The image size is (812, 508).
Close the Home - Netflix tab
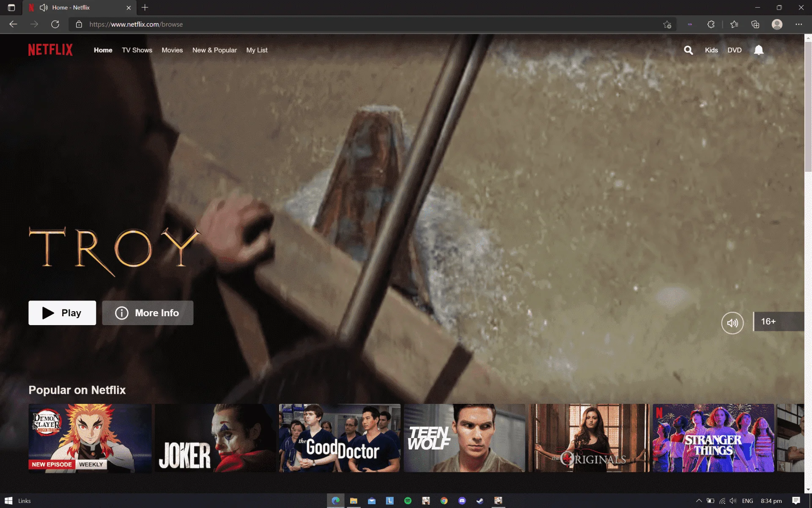[129, 8]
